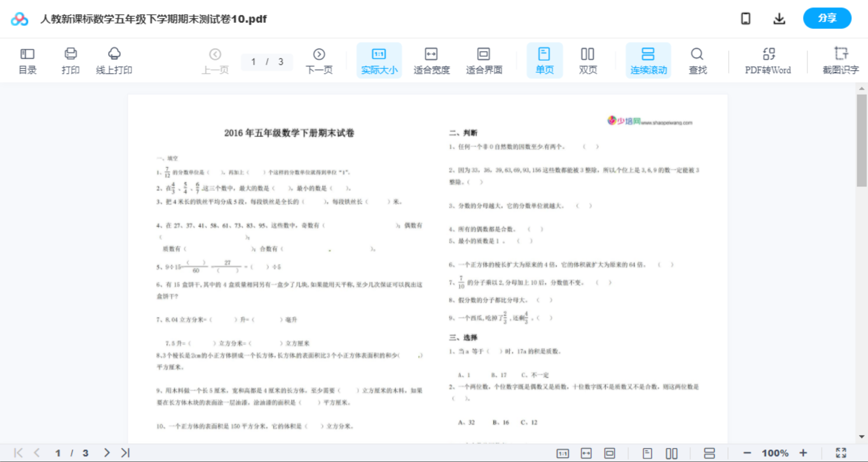The width and height of the screenshot is (868, 462).
Task: Enter fullscreen from the bottom bar
Action: (841, 452)
